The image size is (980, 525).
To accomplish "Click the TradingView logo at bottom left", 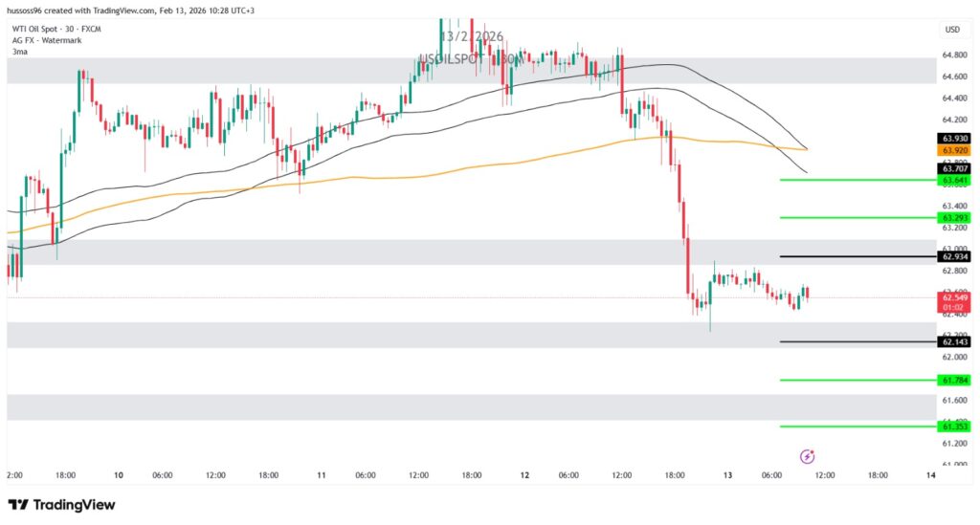I will tap(61, 504).
